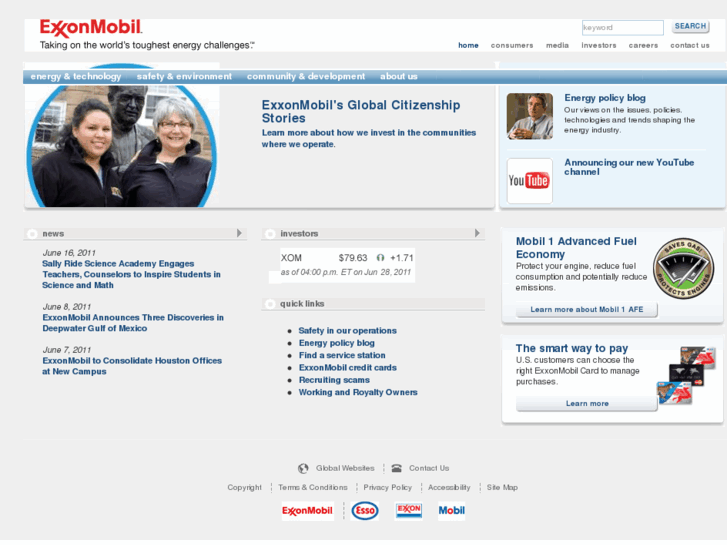
Task: Open the ExxonMobil footer brand logo
Action: 307,511
